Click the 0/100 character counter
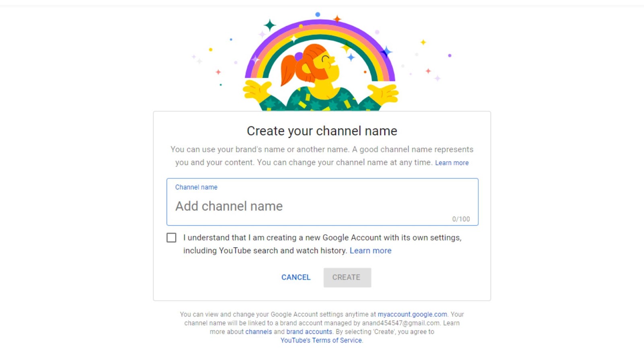Screen dimensions: 644x362 tap(461, 219)
